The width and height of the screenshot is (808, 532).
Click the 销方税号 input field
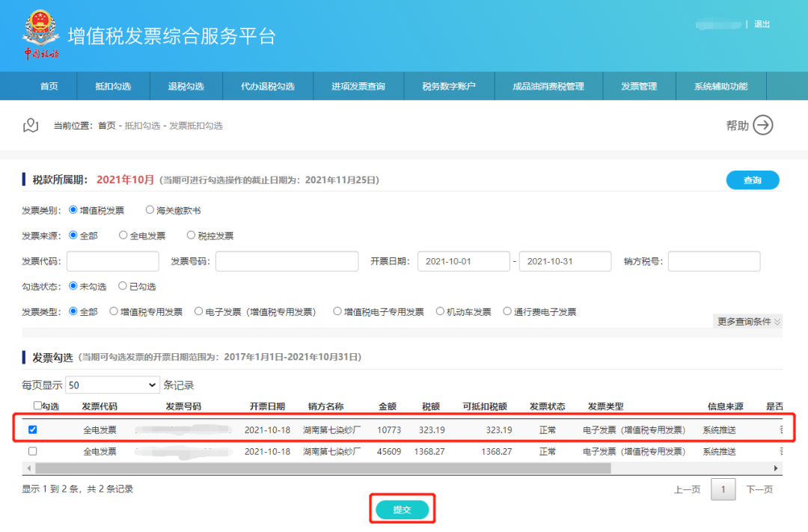(x=714, y=261)
